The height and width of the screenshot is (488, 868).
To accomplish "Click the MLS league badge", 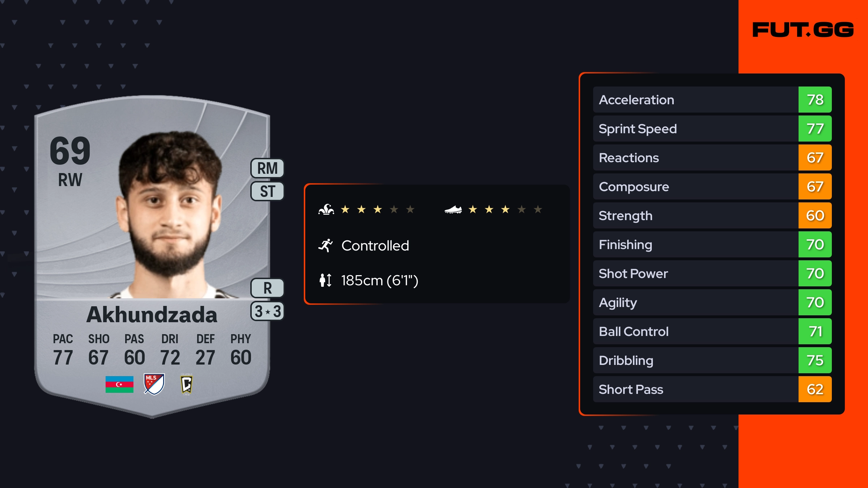I will (154, 384).
